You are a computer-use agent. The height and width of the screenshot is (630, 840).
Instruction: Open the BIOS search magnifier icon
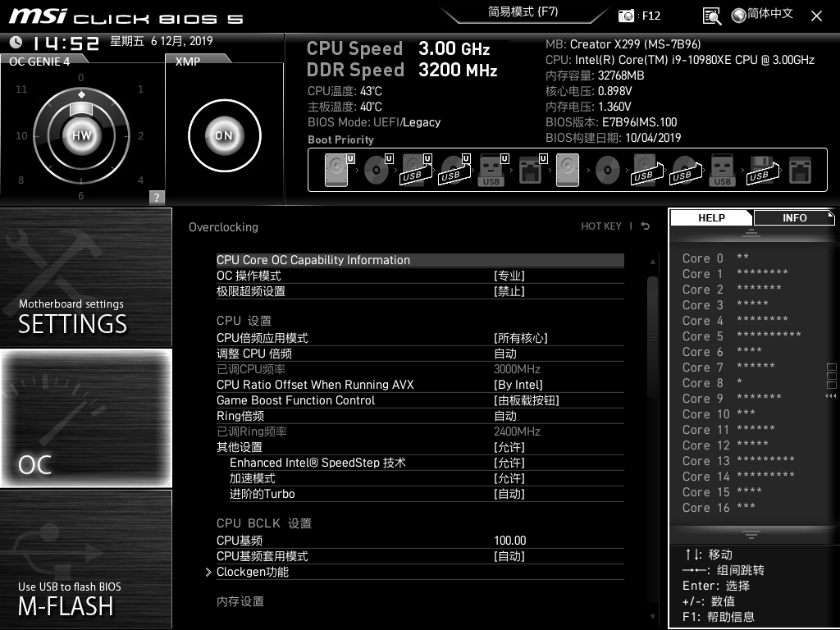[x=712, y=16]
